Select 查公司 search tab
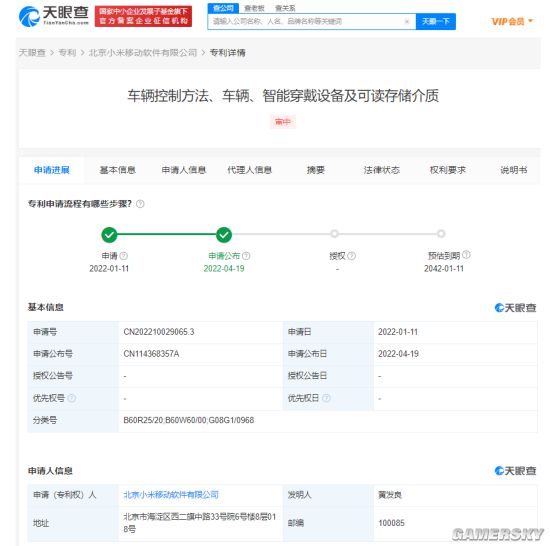This screenshot has height=546, width=550. click(x=223, y=8)
